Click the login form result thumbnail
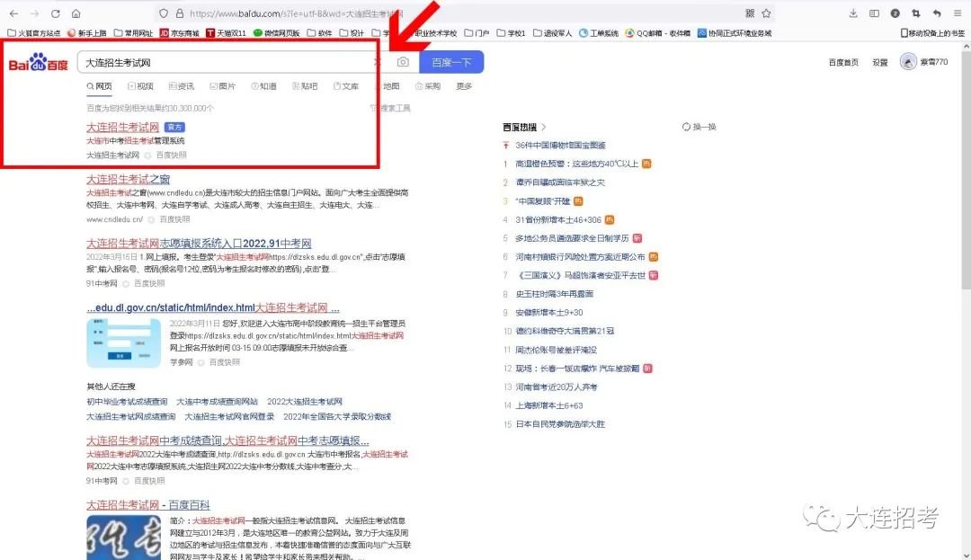The image size is (971, 560). [123, 343]
